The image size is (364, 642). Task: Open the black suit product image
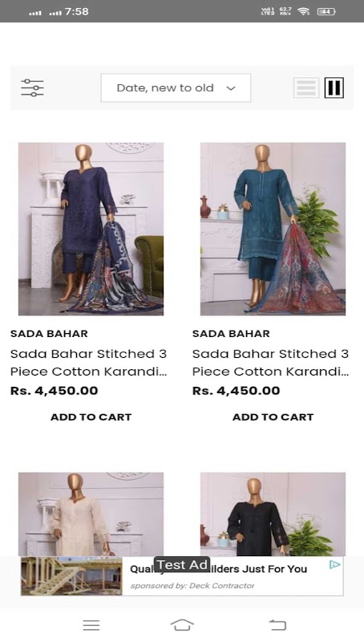click(273, 514)
